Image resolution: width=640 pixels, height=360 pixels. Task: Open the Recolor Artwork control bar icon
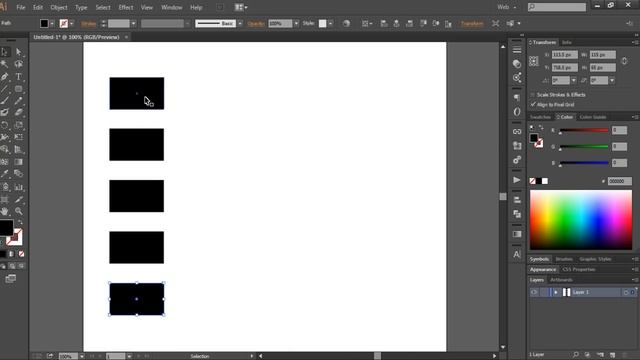click(346, 24)
